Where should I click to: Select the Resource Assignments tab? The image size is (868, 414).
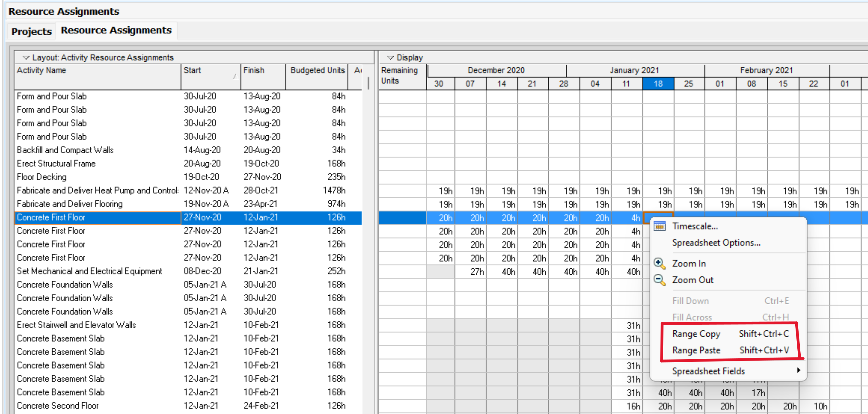click(116, 30)
